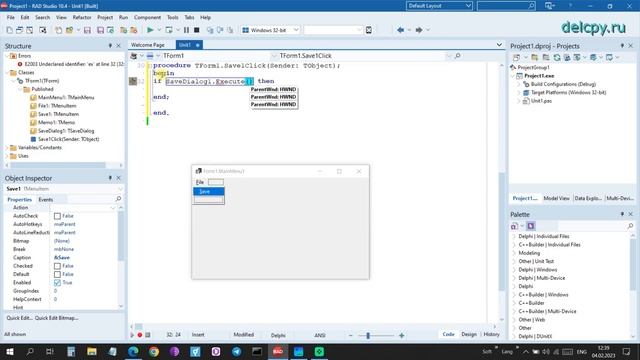This screenshot has height=360, width=640.
Task: Click Save item in Form1 menu
Action: tap(209, 191)
